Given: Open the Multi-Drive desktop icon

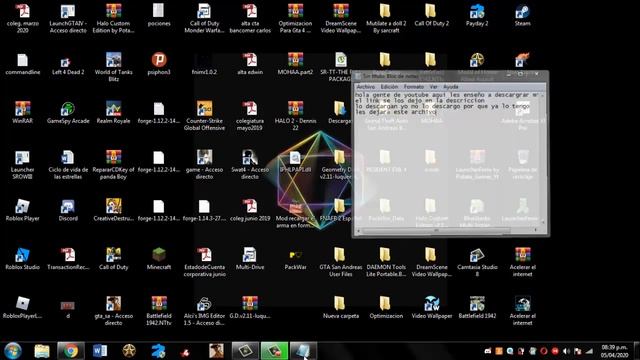Looking at the screenshot, I should point(250,259).
